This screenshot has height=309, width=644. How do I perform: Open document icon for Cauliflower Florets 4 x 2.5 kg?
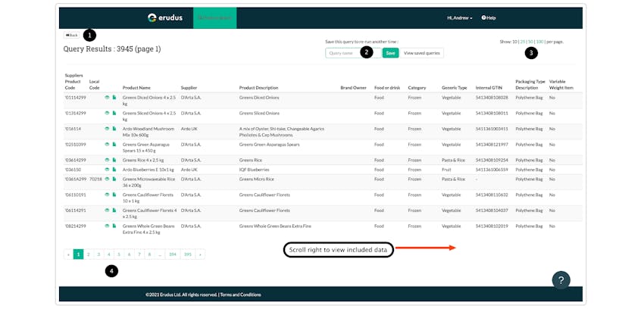(114, 210)
